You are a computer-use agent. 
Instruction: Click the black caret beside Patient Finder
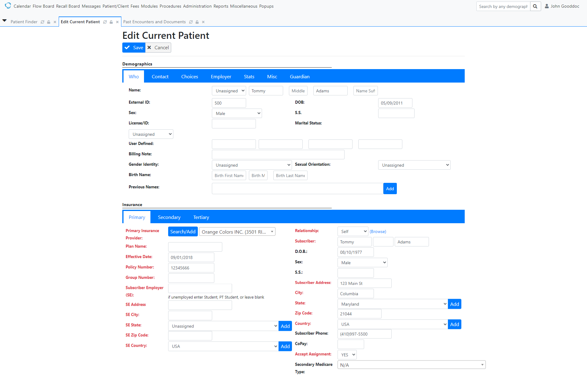pyautogui.click(x=5, y=20)
